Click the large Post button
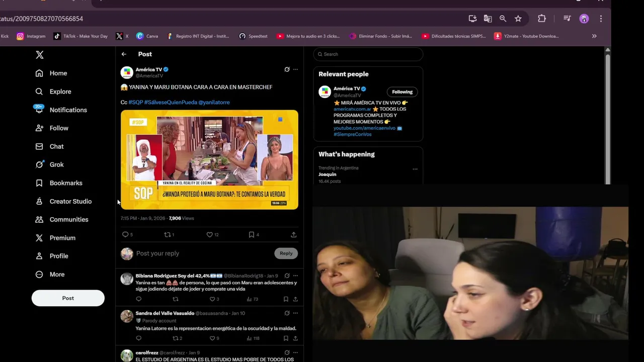644x362 pixels. [68, 298]
